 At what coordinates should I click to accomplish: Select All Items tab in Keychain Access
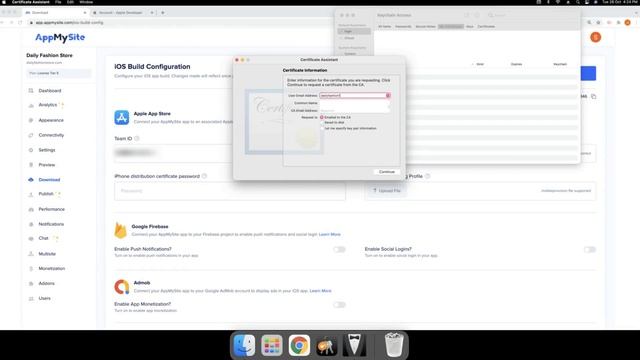point(384,27)
